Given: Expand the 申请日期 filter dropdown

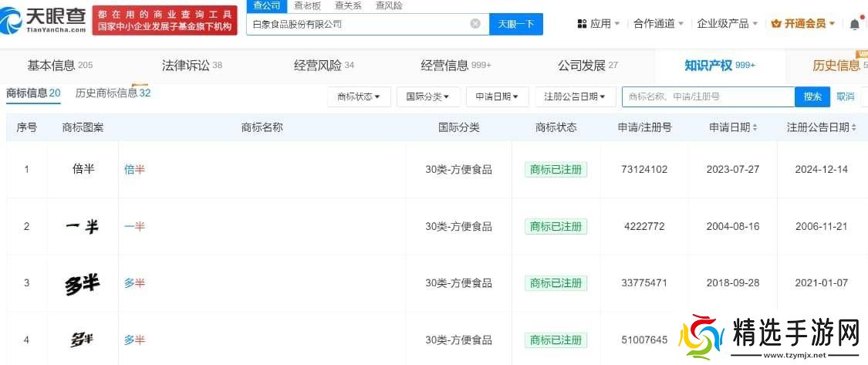Looking at the screenshot, I should coord(497,96).
